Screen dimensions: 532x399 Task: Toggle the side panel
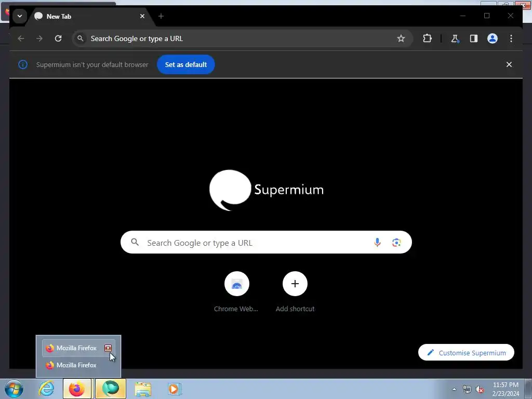[x=474, y=38]
